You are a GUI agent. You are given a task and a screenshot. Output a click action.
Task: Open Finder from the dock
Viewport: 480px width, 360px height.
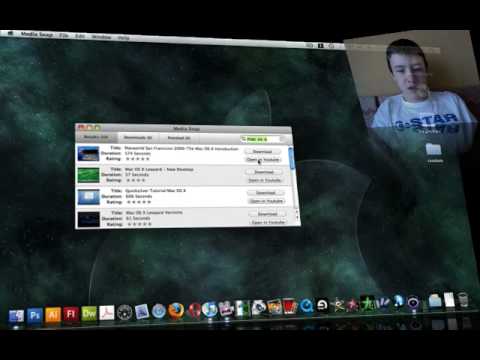pyautogui.click(x=16, y=316)
